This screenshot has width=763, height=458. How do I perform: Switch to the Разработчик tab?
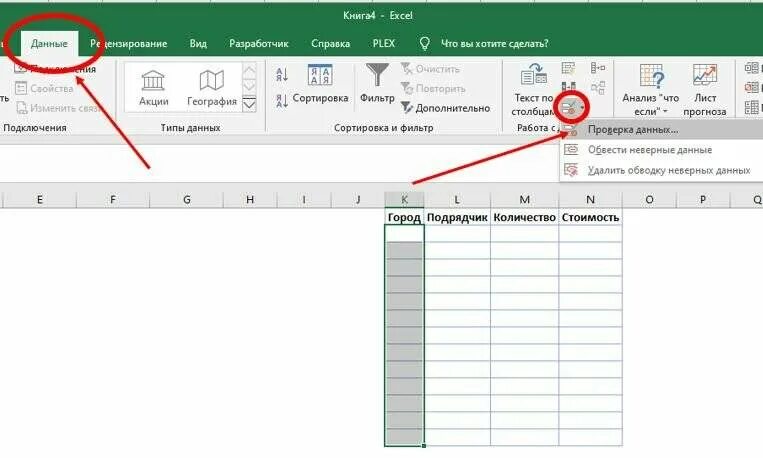pyautogui.click(x=259, y=44)
